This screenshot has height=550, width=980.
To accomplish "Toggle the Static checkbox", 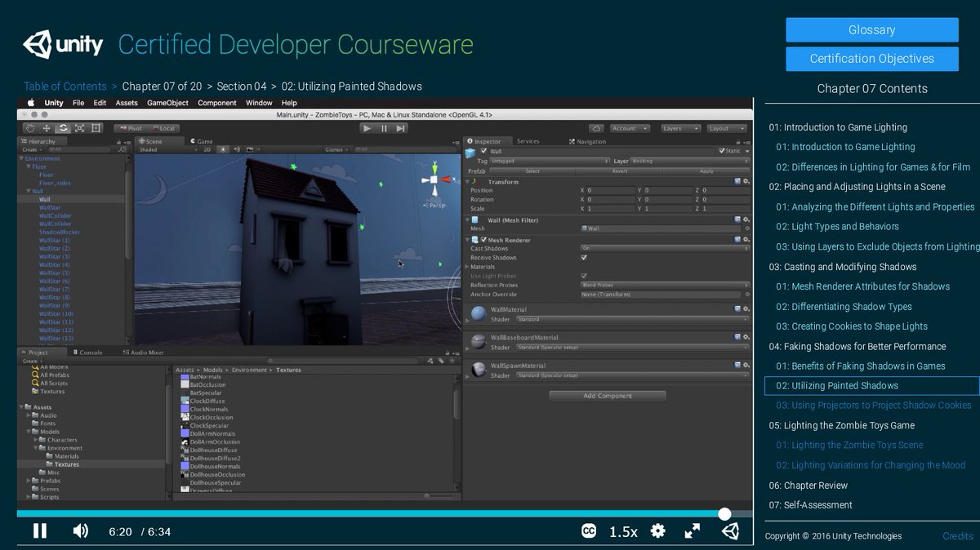I will coord(722,151).
